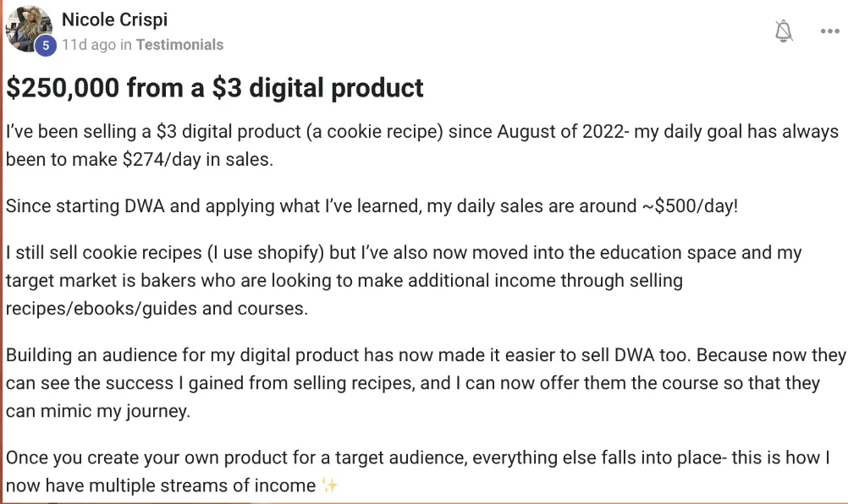The width and height of the screenshot is (848, 504).
Task: Click the paragraph starting I've been selling
Action: (x=421, y=145)
